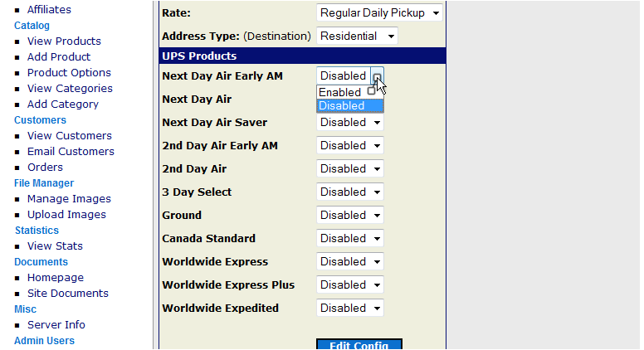Open Email Customers
644x350 pixels.
(x=71, y=152)
